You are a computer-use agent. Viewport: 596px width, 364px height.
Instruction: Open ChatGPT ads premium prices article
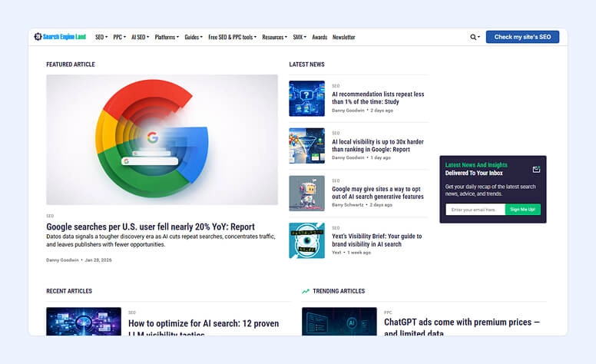(462, 327)
